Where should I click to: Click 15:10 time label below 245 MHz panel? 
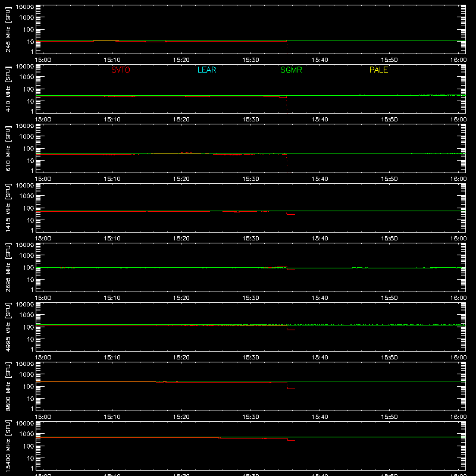pyautogui.click(x=112, y=60)
